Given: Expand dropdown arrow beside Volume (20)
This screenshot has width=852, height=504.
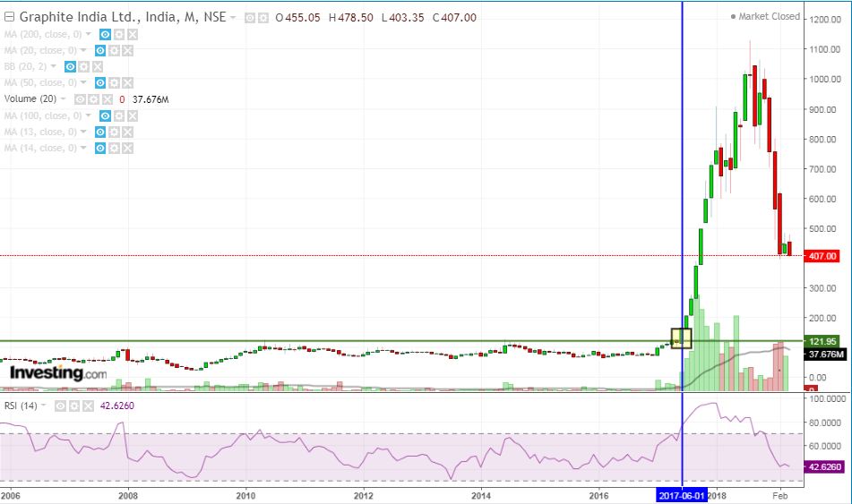Looking at the screenshot, I should click(x=64, y=98).
